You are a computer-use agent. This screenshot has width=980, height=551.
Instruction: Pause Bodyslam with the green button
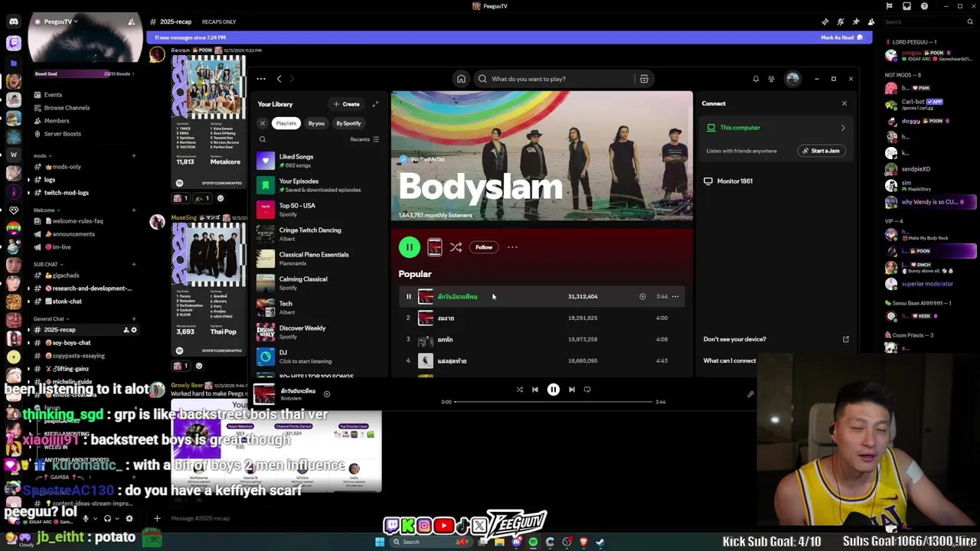tap(410, 247)
